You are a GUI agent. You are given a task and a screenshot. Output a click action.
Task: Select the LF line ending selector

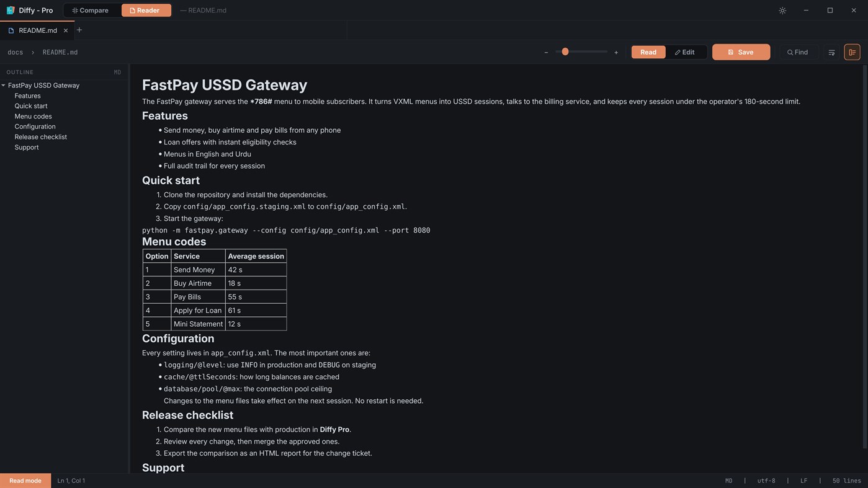coord(803,481)
